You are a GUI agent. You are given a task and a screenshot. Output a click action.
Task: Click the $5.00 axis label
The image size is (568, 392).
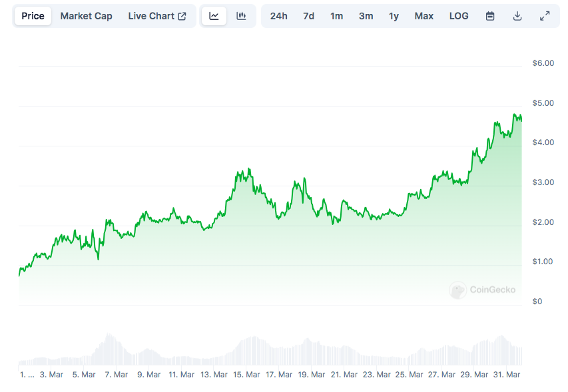tap(543, 103)
